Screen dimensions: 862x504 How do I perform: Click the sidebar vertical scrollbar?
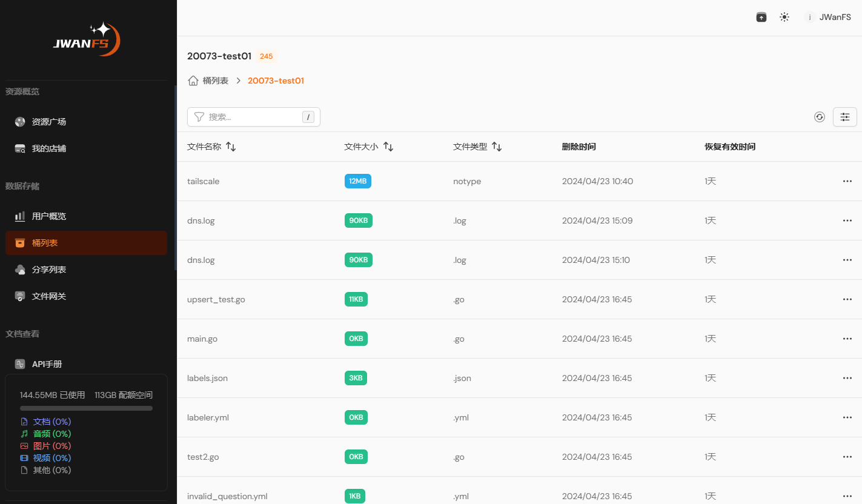(x=176, y=177)
